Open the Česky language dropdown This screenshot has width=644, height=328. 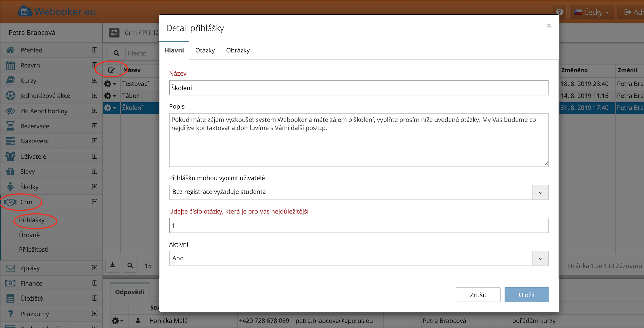(591, 12)
